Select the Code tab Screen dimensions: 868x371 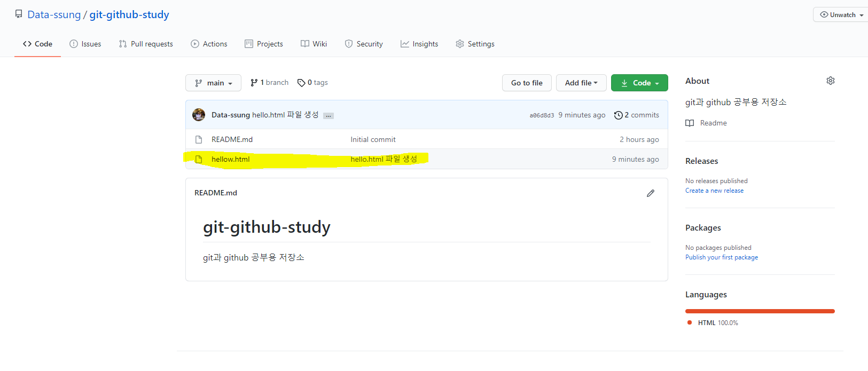(37, 44)
